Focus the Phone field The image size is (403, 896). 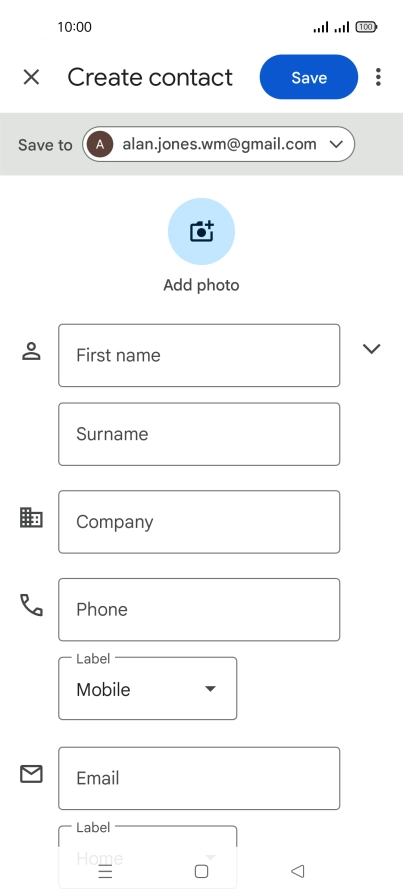click(x=199, y=610)
